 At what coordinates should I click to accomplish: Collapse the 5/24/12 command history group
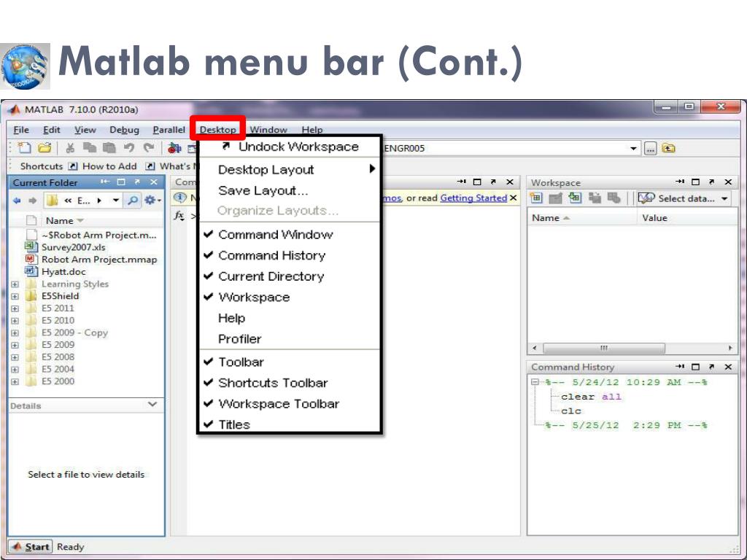(x=535, y=382)
